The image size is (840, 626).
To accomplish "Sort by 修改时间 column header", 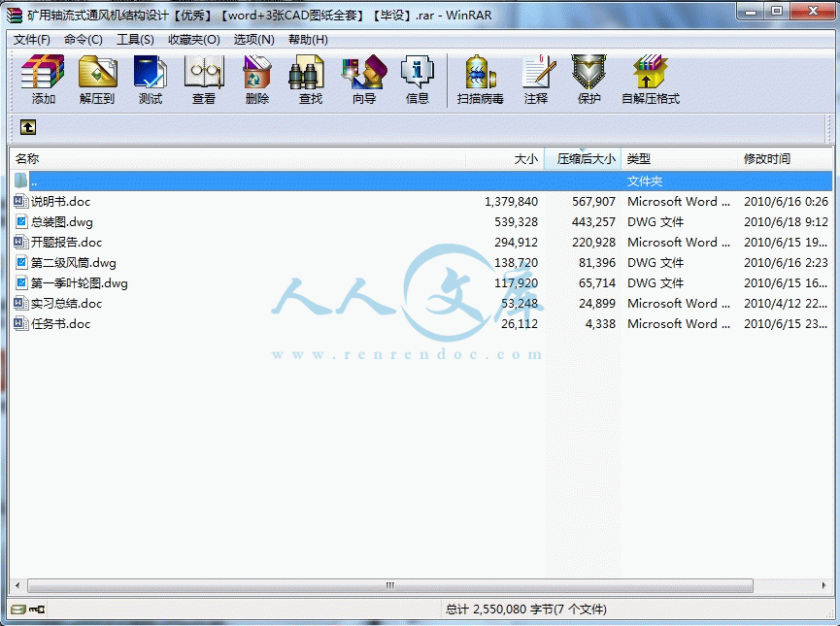I will pos(785,158).
